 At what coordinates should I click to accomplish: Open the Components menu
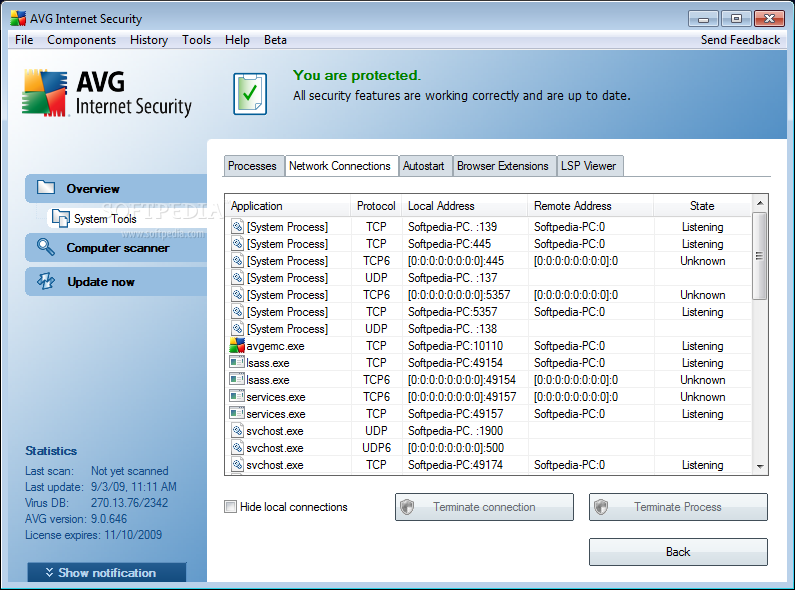click(x=81, y=40)
